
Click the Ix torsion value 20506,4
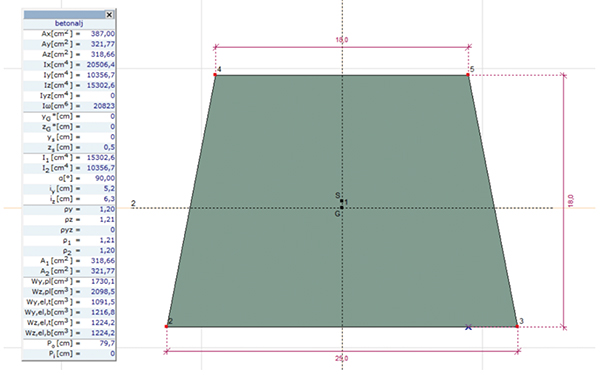point(101,65)
